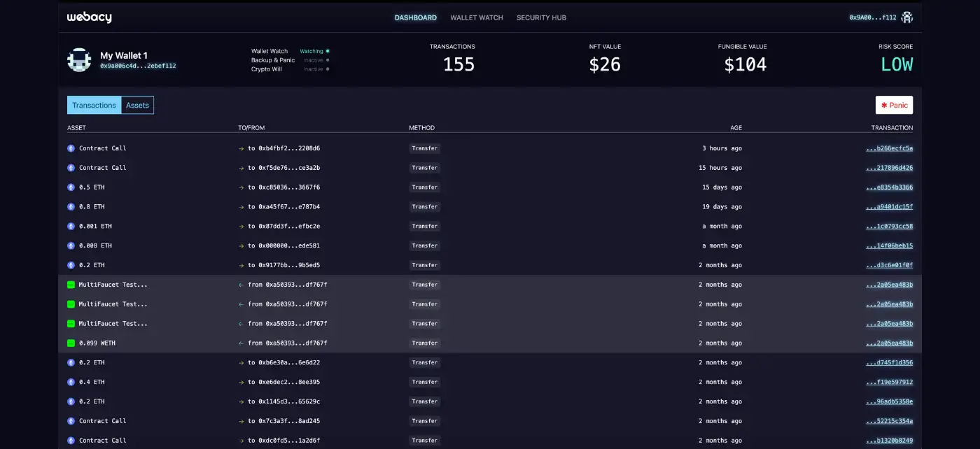Open transaction link ending e8354b3366

pyautogui.click(x=889, y=187)
